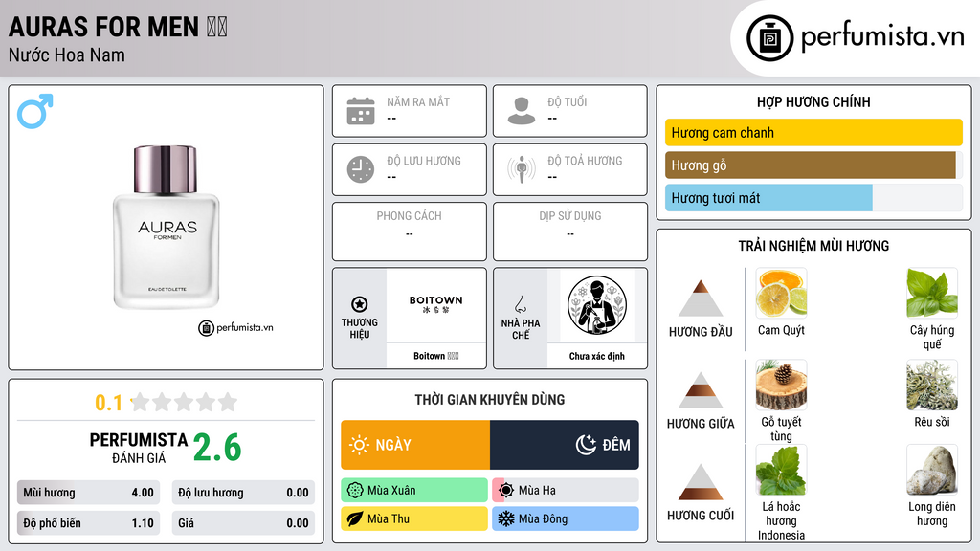Click the Auras For Men bottle photo

click(167, 228)
